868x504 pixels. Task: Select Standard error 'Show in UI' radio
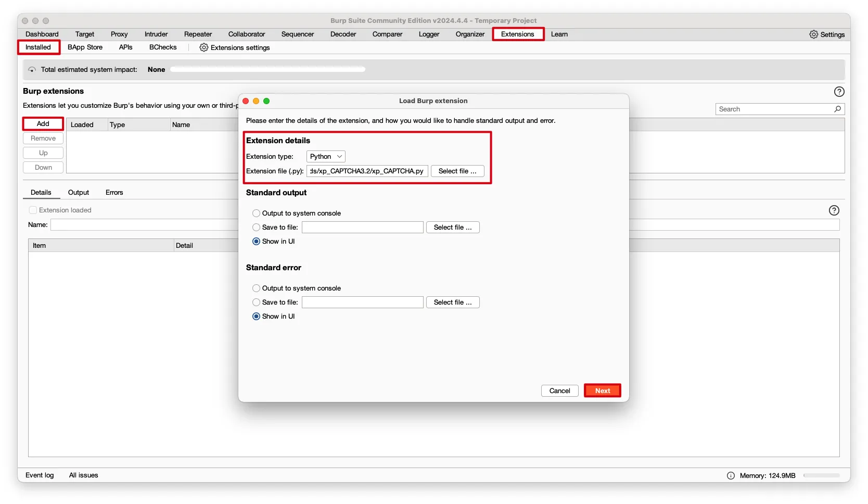[256, 317]
